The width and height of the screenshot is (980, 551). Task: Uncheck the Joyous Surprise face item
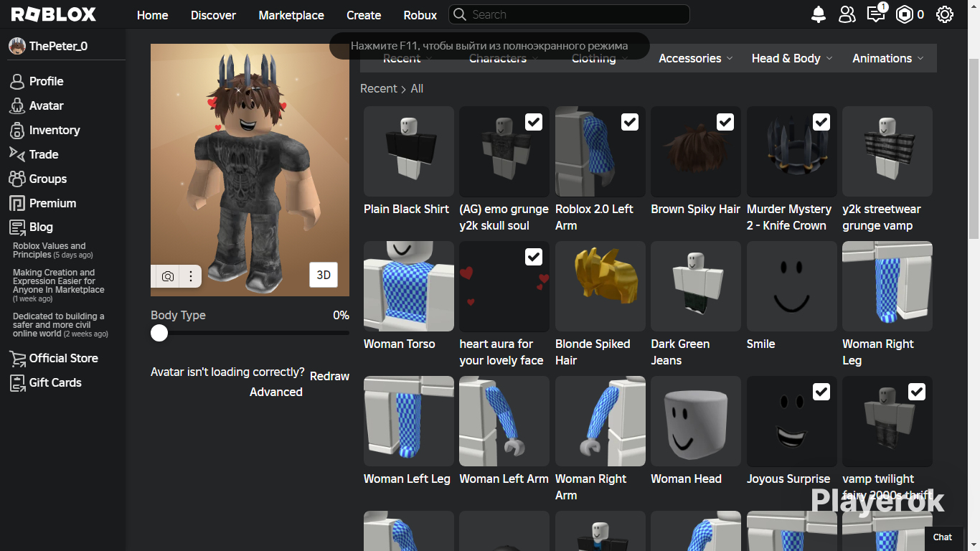pyautogui.click(x=821, y=392)
